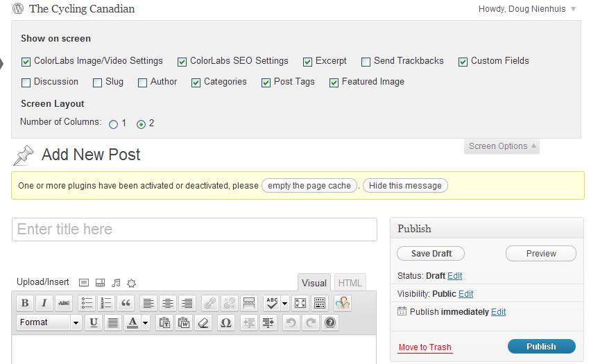
Task: Edit the Publish immediately date
Action: pyautogui.click(x=498, y=312)
